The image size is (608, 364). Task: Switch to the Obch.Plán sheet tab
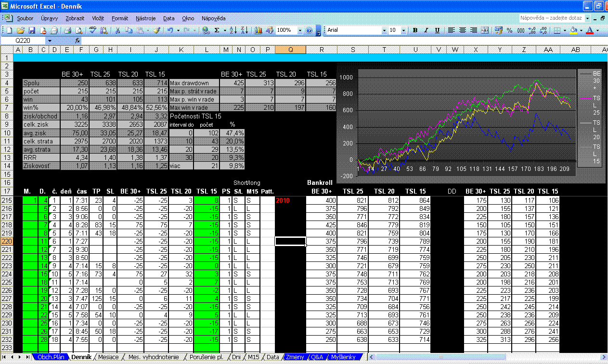click(51, 357)
